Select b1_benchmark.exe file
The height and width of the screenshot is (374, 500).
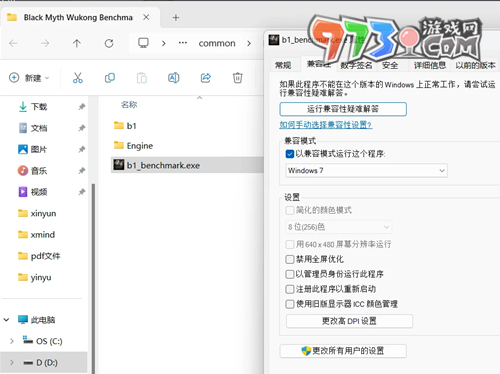(187, 165)
